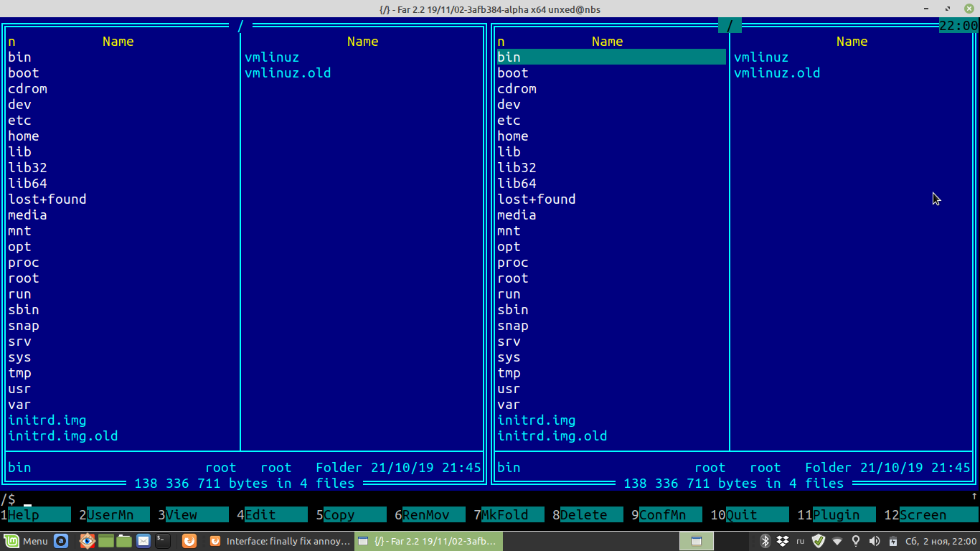Image resolution: width=980 pixels, height=551 pixels.
Task: Click vmlinuz.old in the right file panel
Action: click(x=777, y=72)
